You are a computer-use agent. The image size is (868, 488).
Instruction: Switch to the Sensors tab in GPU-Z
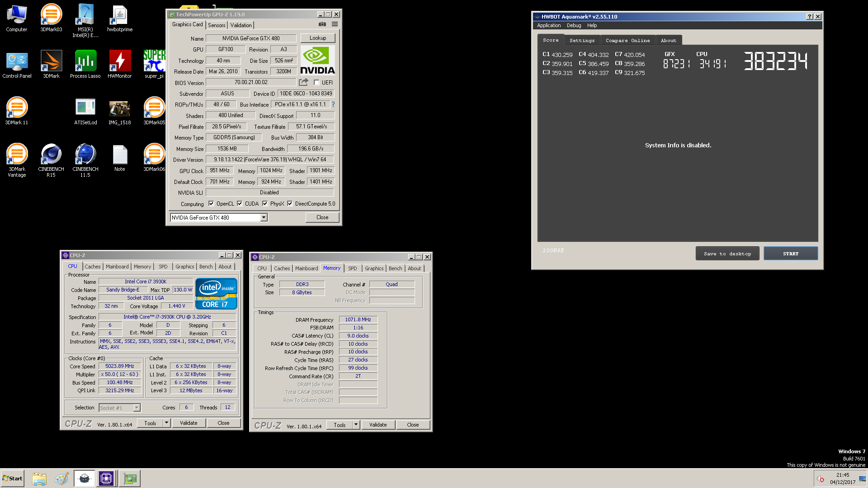(217, 25)
